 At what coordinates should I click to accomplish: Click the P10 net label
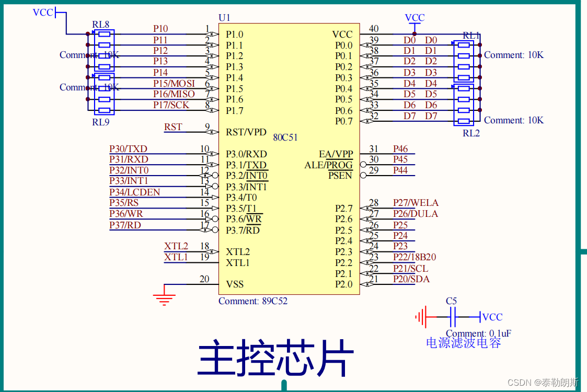click(x=160, y=28)
